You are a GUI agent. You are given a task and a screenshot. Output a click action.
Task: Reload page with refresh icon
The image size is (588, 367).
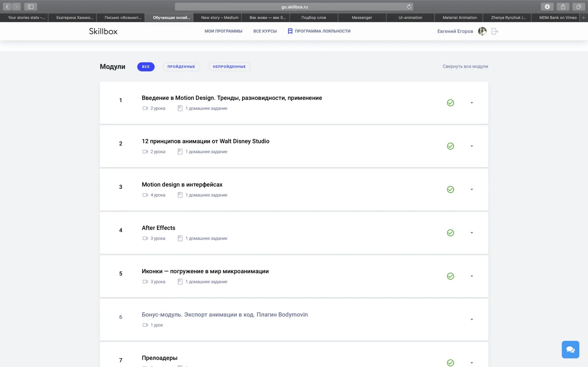coord(409,7)
